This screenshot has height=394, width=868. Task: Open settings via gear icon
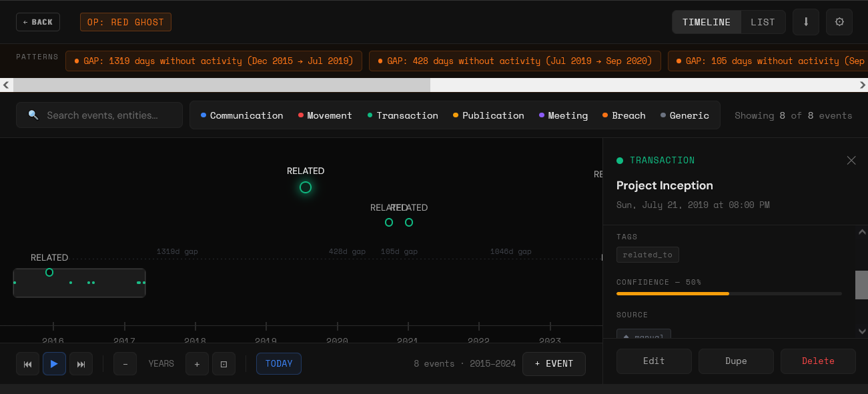pos(839,22)
